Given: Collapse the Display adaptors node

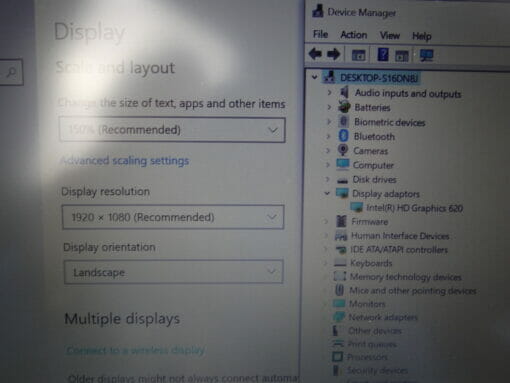Looking at the screenshot, I should point(327,193).
